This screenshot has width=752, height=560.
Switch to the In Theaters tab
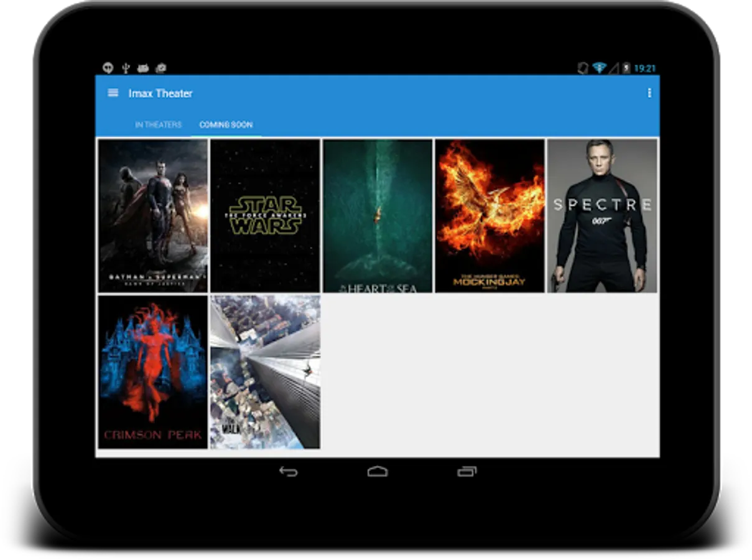(158, 124)
